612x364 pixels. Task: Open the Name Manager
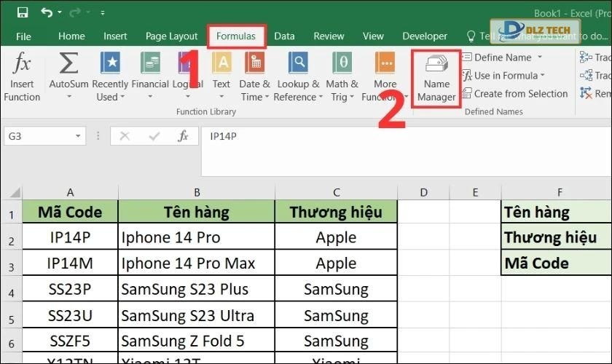(x=436, y=79)
